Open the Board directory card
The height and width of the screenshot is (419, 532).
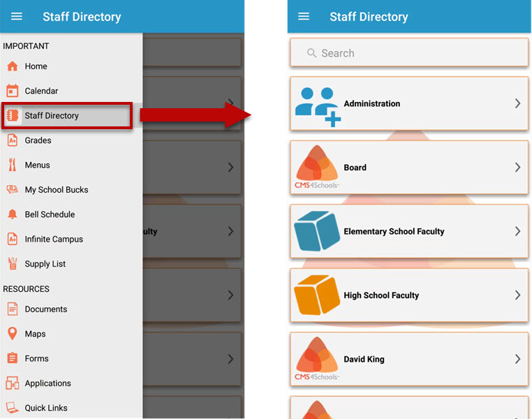(409, 168)
